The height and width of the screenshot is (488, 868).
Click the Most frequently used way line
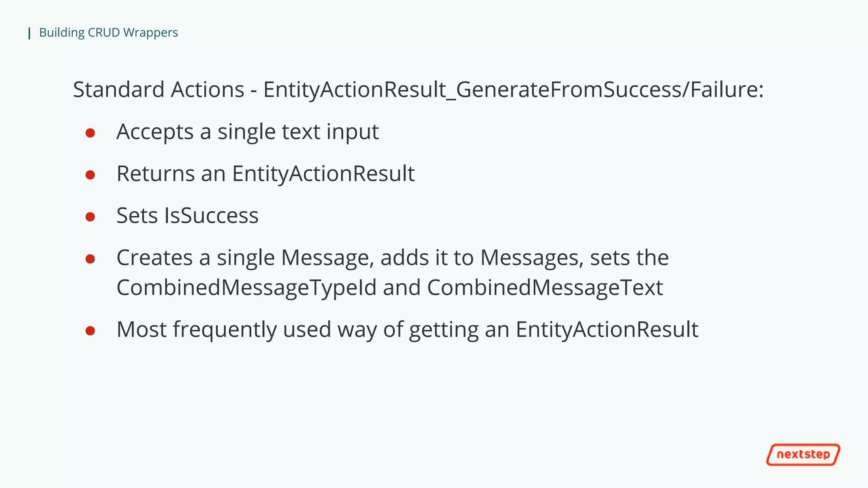pos(407,330)
